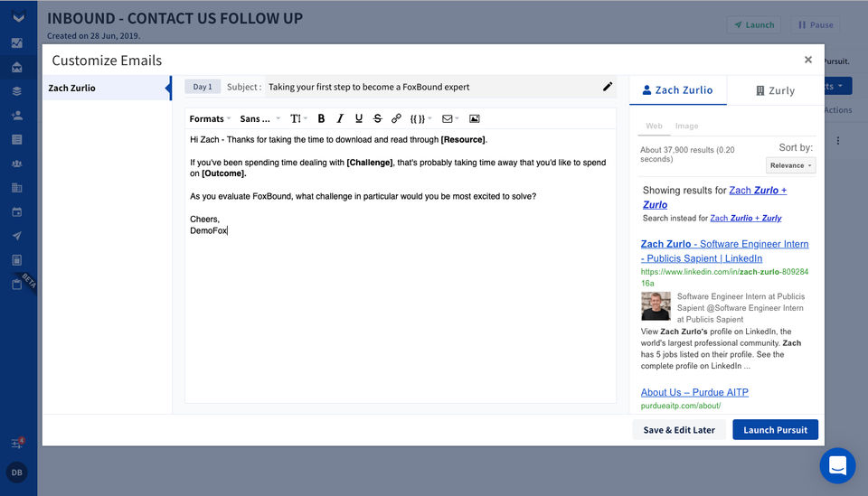The height and width of the screenshot is (496, 868).
Task: Expand the Sans font family dropdown
Action: tap(259, 118)
